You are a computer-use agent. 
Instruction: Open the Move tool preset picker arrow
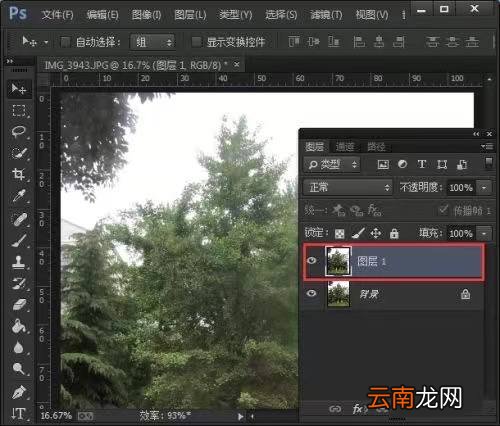coord(46,42)
